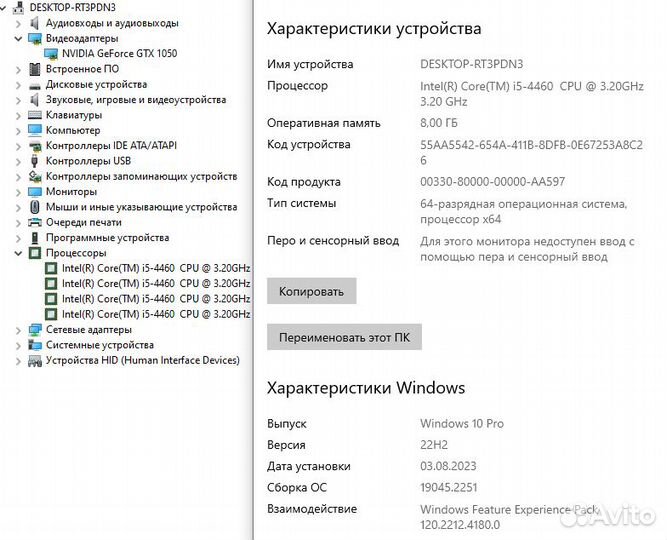Click the second i5-4460 processor chip icon
The image size is (667, 540).
point(51,283)
